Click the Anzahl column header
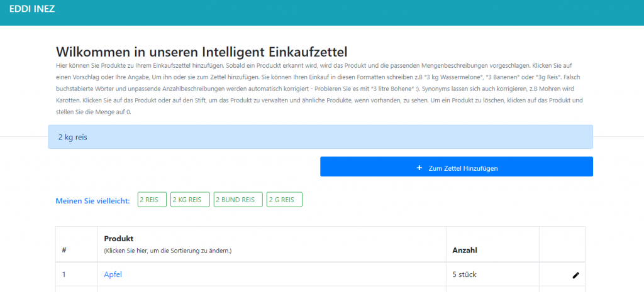644x292 pixels. point(492,244)
